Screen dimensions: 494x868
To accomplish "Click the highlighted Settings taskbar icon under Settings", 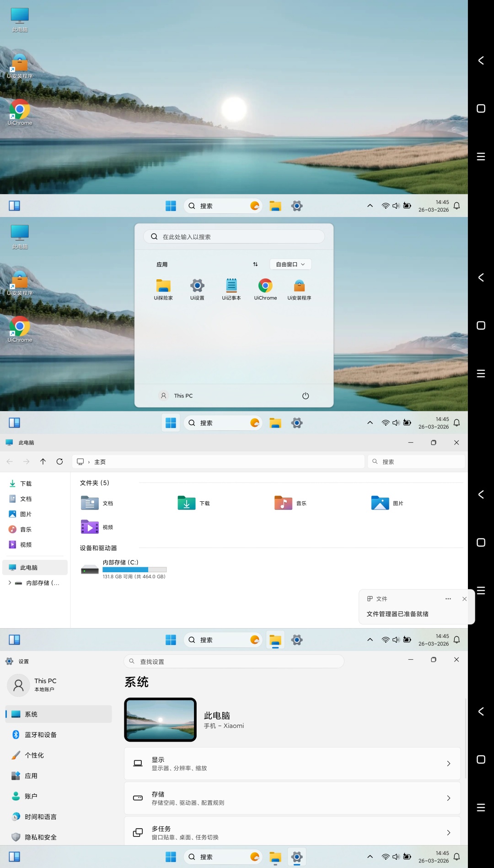I will coord(297,857).
